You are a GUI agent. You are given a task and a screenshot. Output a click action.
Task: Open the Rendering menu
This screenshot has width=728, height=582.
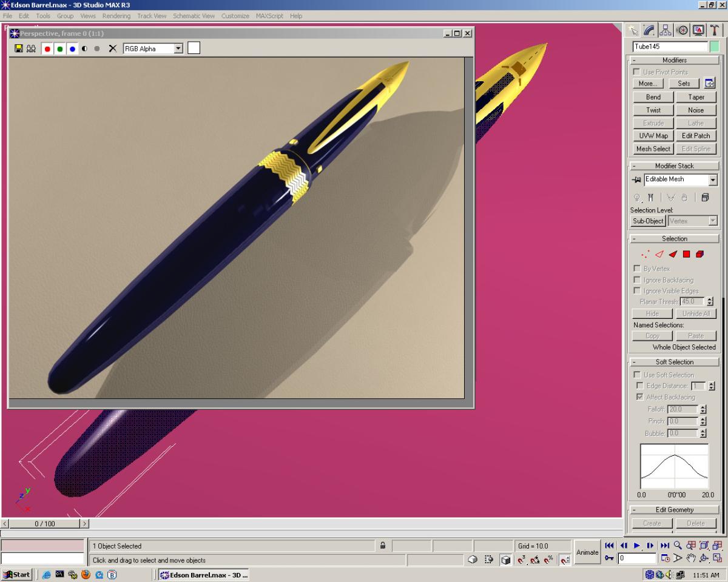click(116, 16)
